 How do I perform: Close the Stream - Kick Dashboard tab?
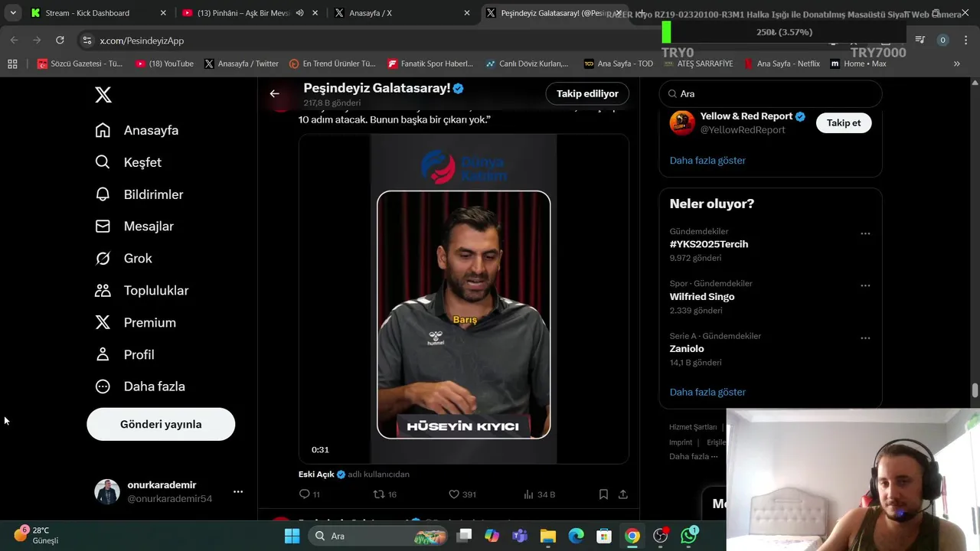point(163,13)
